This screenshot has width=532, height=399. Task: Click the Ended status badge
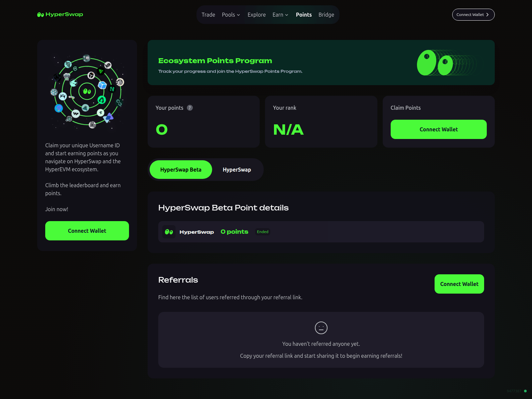(x=262, y=232)
